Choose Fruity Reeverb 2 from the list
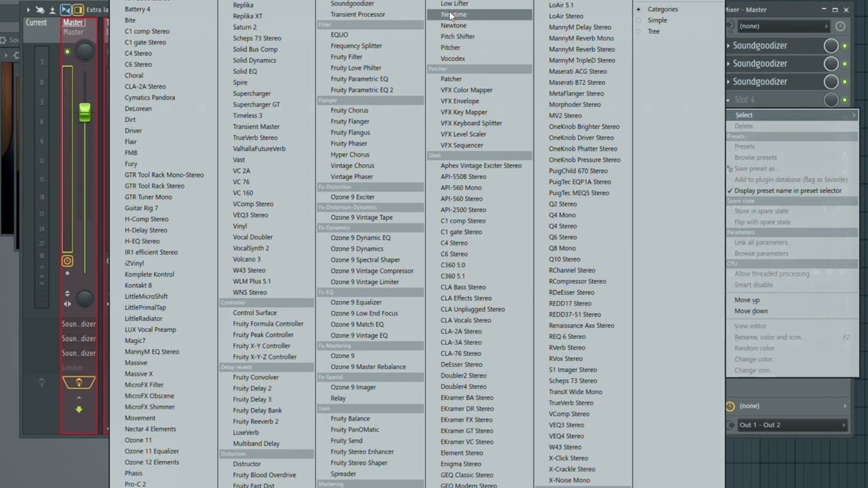Viewport: 868px width, 488px height. pos(255,422)
